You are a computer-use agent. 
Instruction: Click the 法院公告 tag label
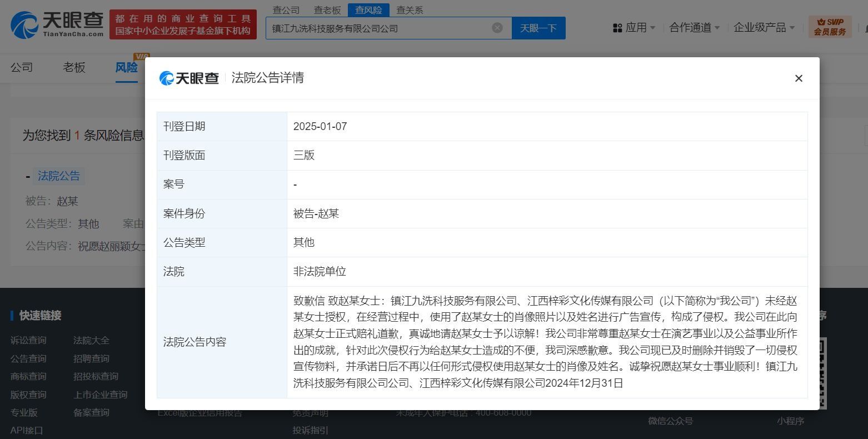tap(58, 176)
